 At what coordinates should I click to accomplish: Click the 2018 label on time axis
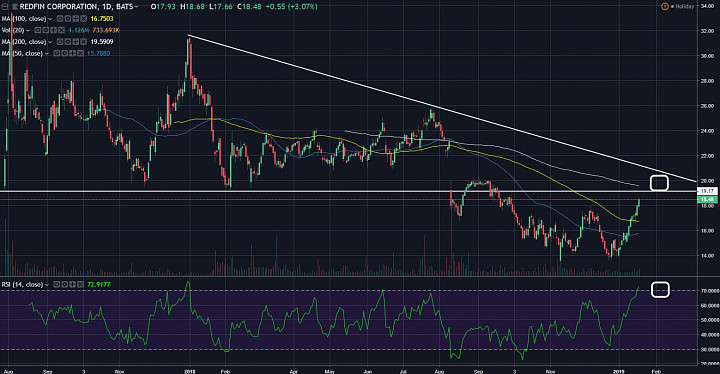pos(190,371)
